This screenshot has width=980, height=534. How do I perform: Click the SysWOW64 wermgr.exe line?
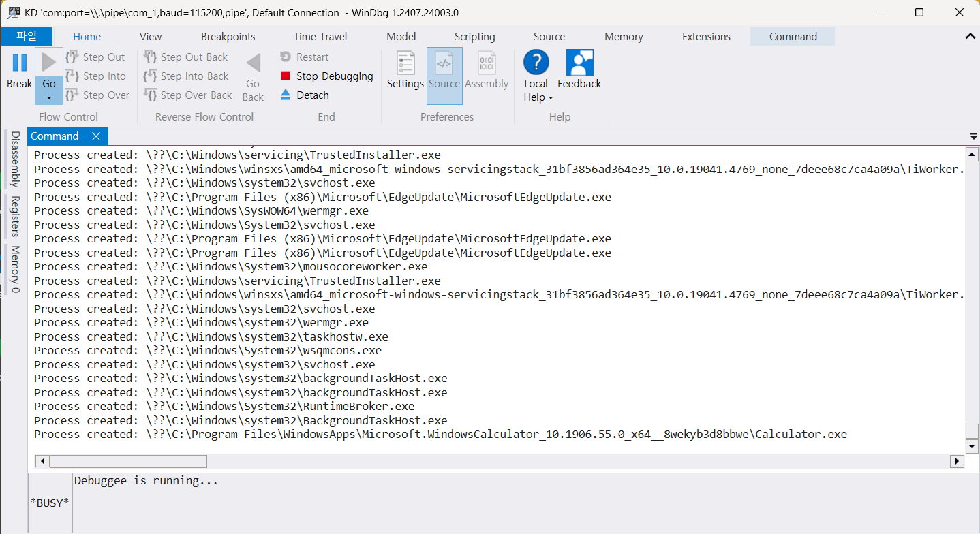(x=201, y=211)
